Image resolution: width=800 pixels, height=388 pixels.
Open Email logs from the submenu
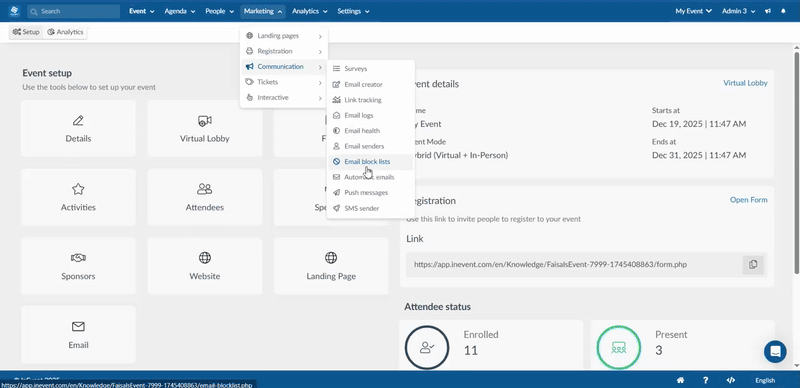(x=370, y=115)
